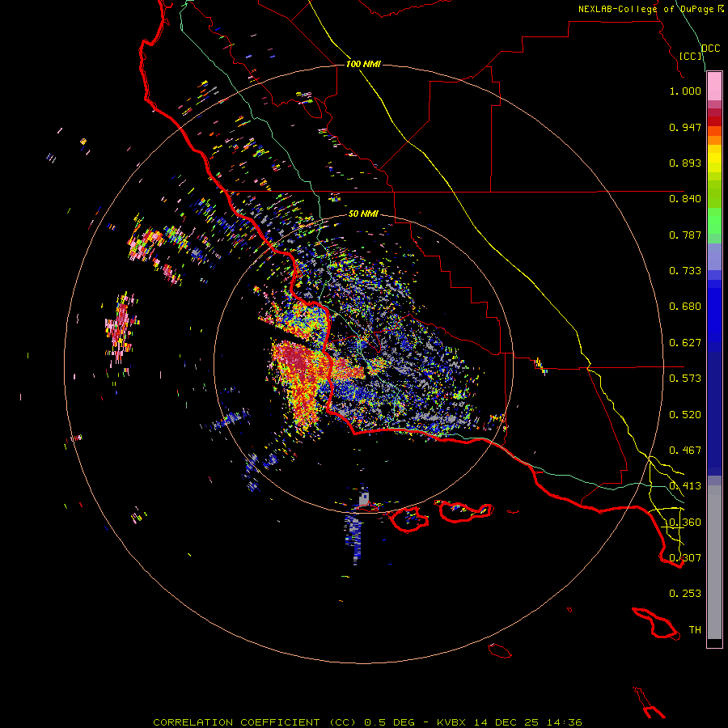Click the 0.840 legend value
The height and width of the screenshot is (728, 728).
click(x=685, y=199)
